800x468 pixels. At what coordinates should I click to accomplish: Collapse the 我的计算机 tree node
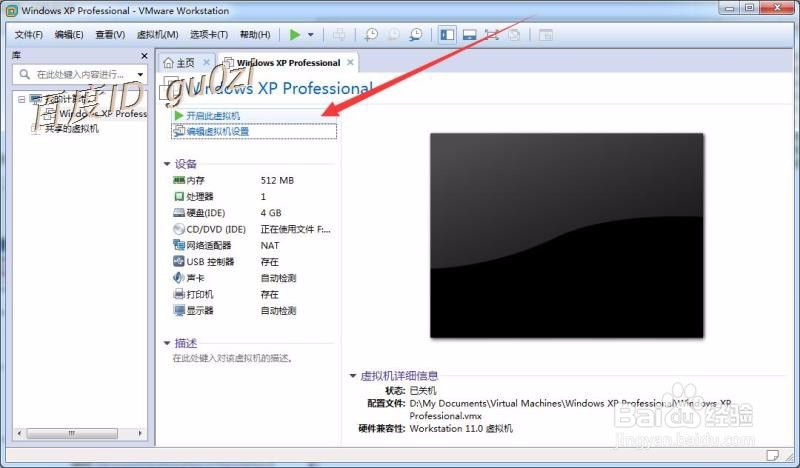[x=21, y=99]
